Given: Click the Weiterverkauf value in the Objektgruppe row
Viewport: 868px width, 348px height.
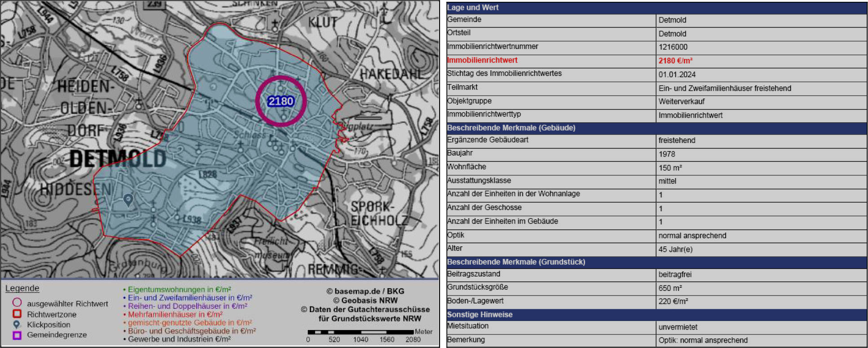Looking at the screenshot, I should click(x=681, y=102).
